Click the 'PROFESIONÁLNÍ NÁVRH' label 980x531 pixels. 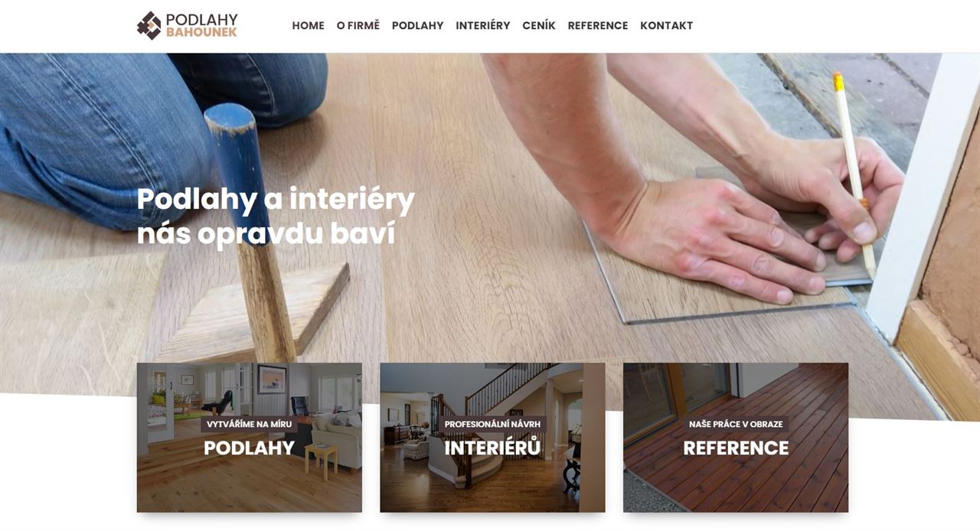coord(492,424)
